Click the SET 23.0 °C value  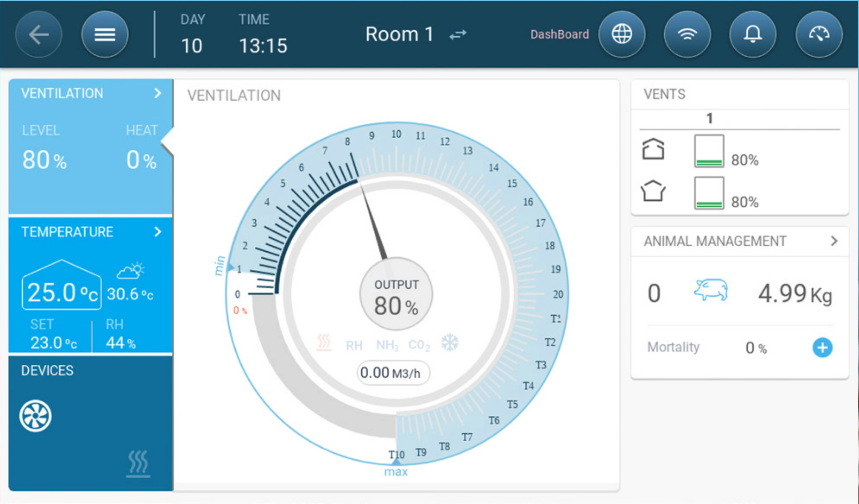[54, 343]
